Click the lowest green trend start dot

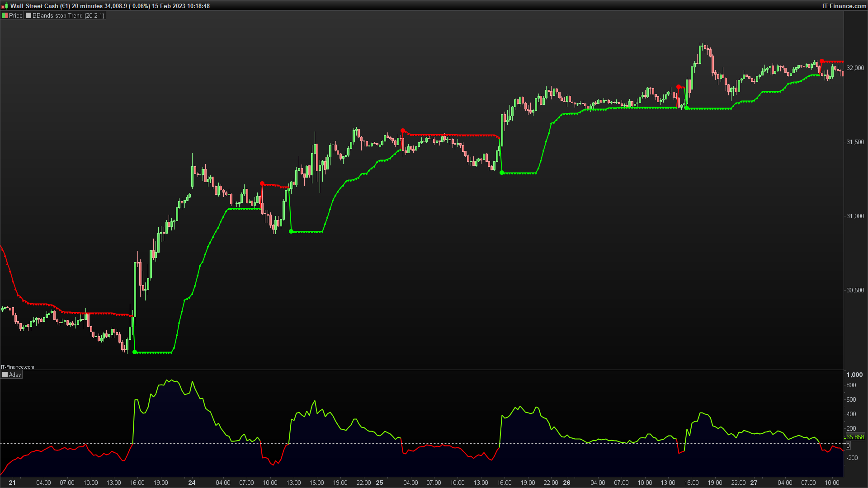135,352
